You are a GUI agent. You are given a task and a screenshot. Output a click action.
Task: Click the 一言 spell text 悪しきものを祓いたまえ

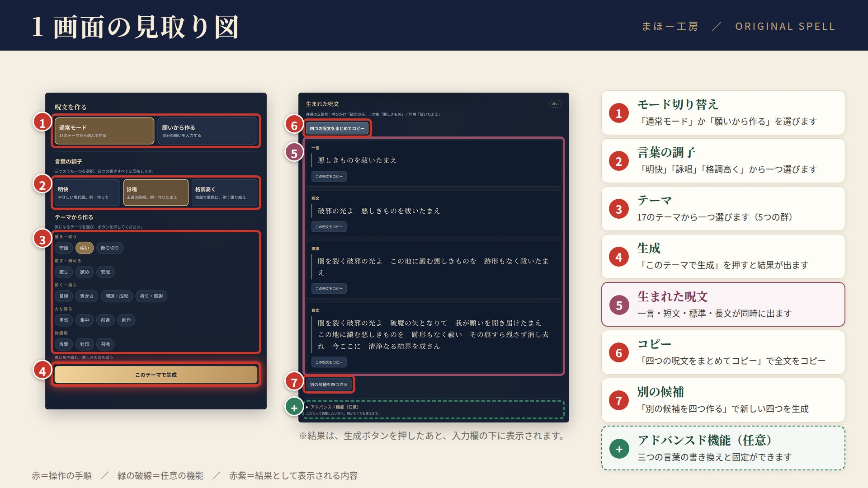click(357, 160)
